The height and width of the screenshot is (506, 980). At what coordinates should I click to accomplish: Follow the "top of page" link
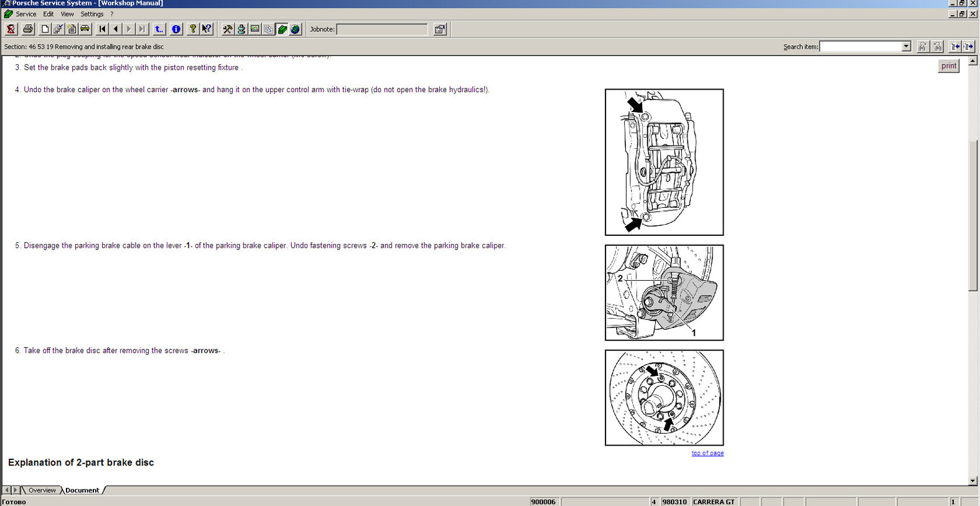point(707,453)
